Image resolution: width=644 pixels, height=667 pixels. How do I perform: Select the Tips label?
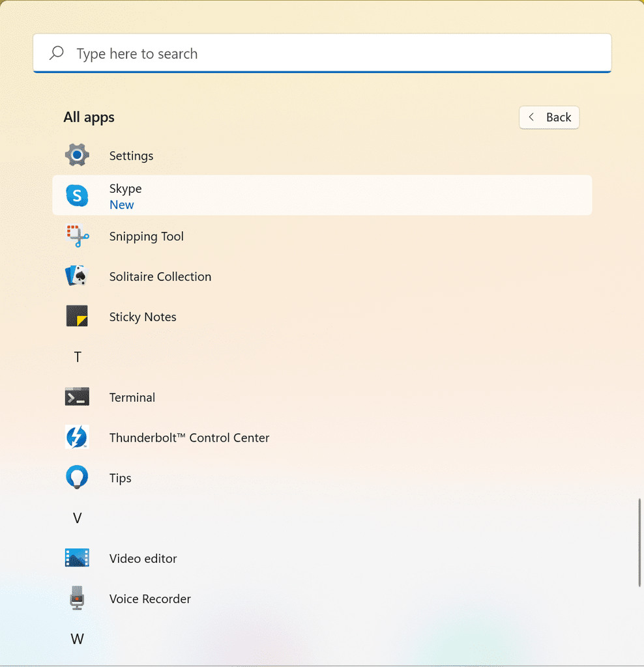pos(120,479)
